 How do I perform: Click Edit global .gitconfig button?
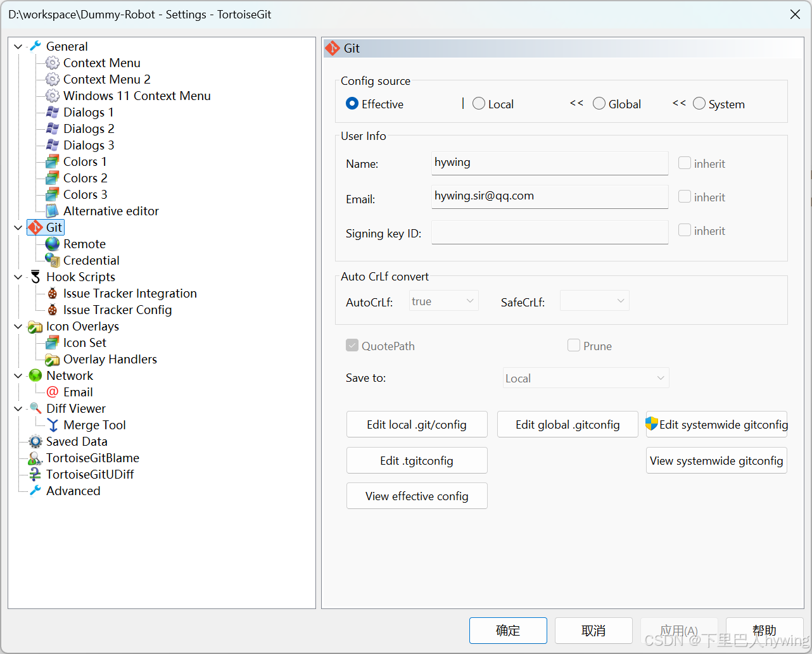click(x=568, y=424)
